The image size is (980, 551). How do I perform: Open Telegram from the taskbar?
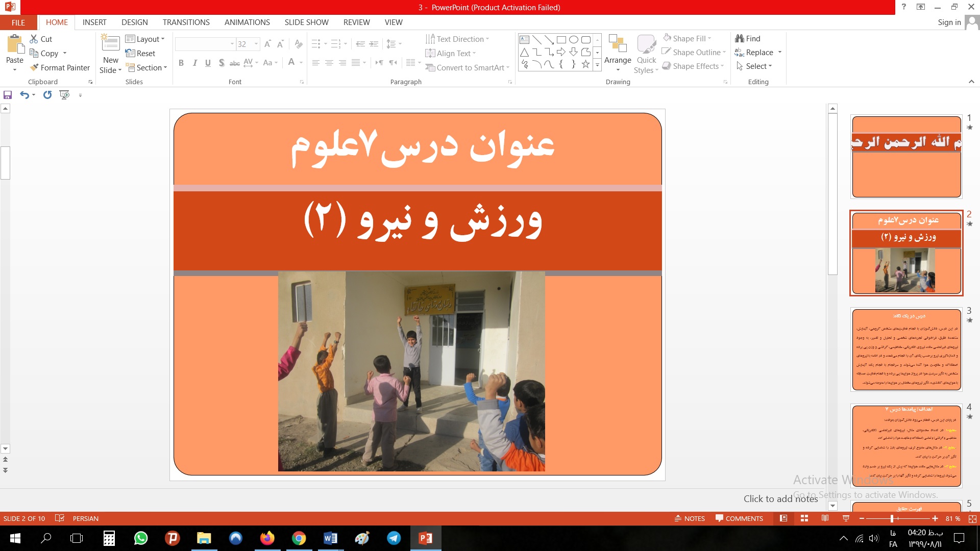[394, 538]
